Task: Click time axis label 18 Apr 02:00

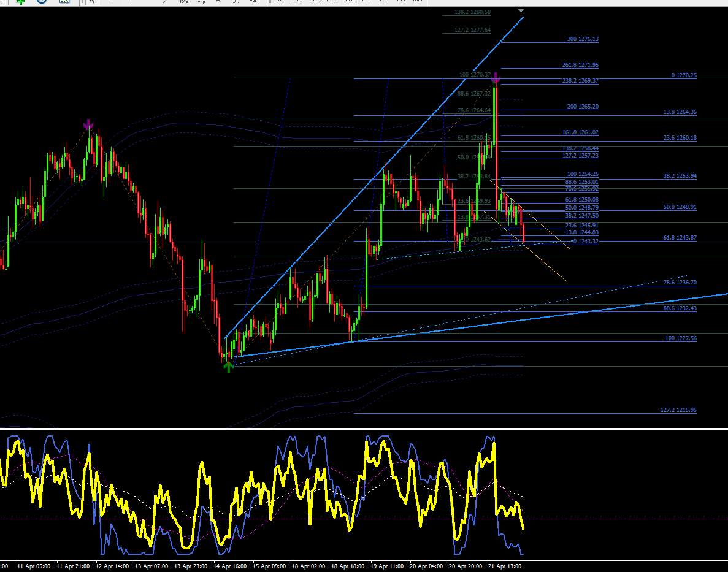Action: pos(308,566)
